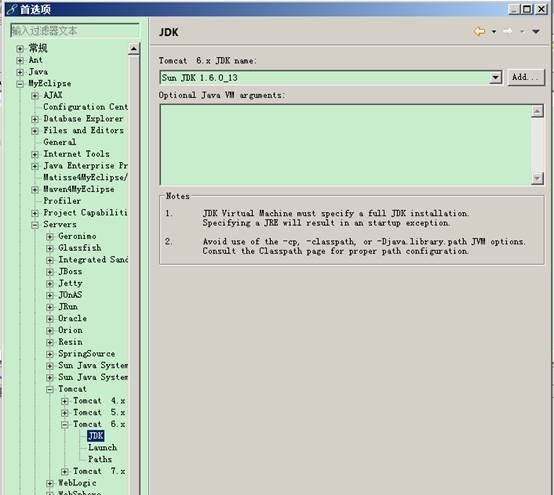Screen dimensions: 554x495
Task: Expand the Orion server node
Action: (50, 330)
